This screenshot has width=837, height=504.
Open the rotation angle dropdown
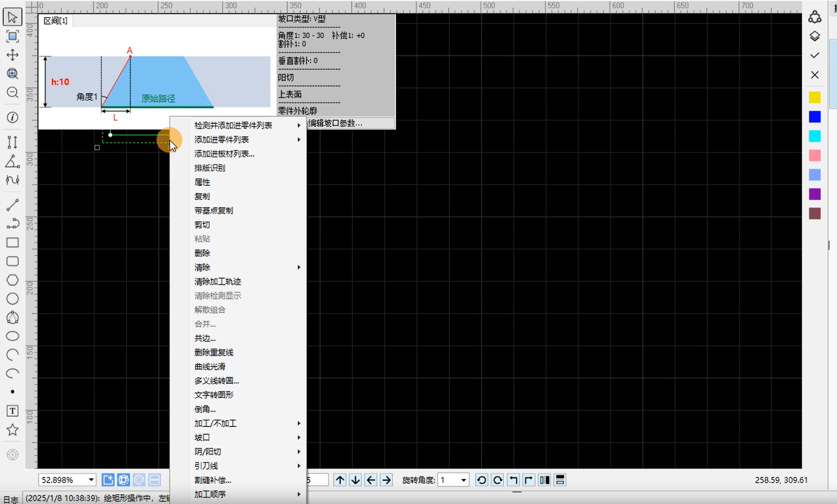pyautogui.click(x=463, y=480)
